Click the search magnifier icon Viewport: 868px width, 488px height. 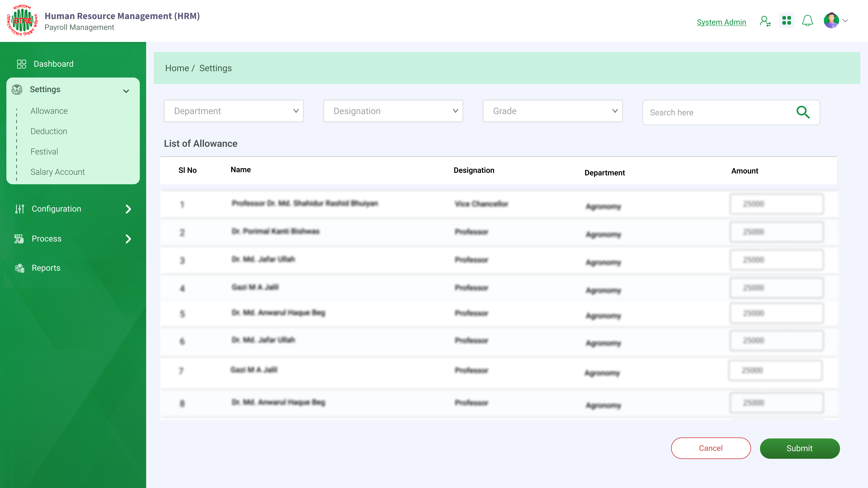click(803, 112)
